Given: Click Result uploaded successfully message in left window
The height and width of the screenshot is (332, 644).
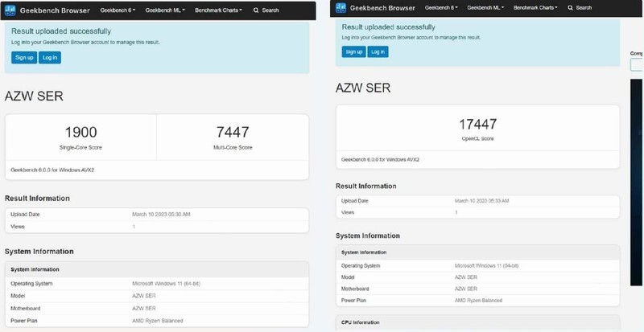Looking at the screenshot, I should coord(61,31).
